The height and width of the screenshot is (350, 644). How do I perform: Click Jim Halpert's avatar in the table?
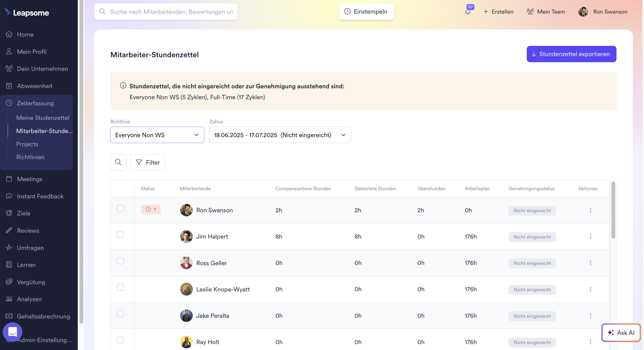[186, 236]
